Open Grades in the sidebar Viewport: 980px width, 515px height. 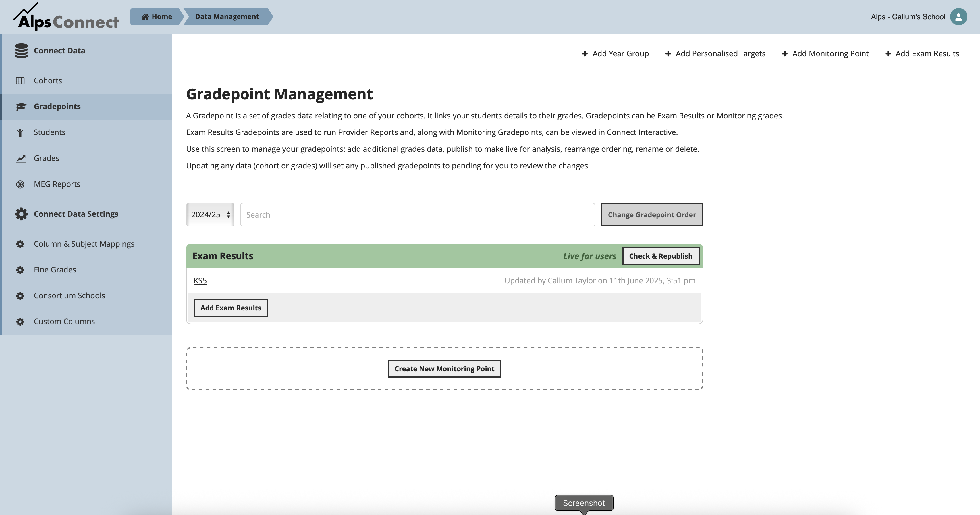click(x=86, y=158)
